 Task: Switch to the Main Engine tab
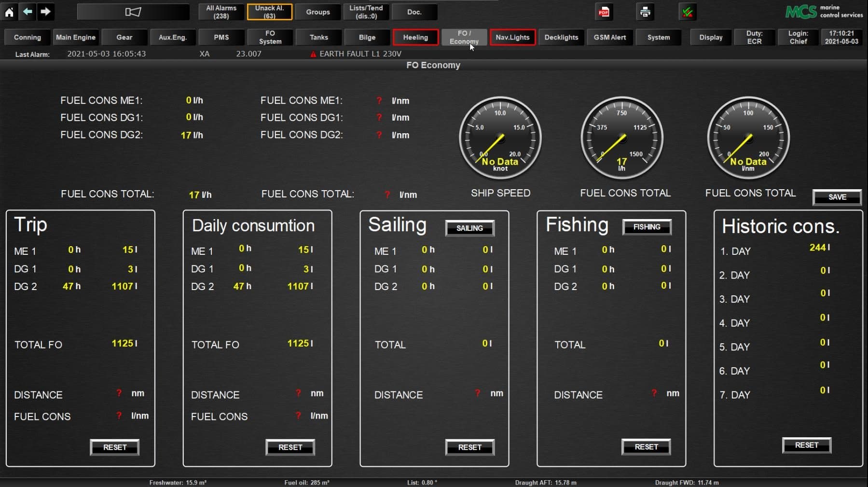coord(76,37)
